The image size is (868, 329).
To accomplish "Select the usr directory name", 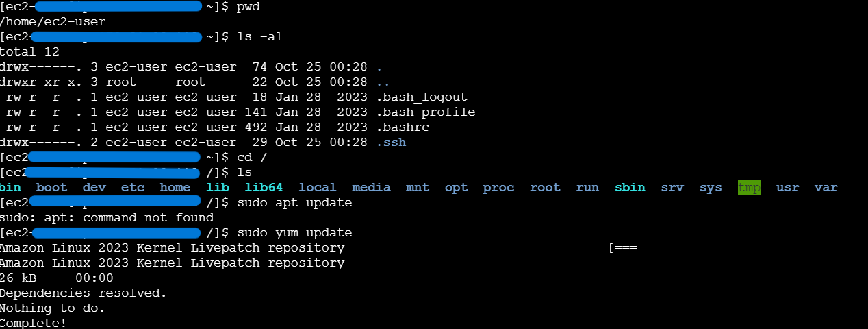I will (787, 188).
